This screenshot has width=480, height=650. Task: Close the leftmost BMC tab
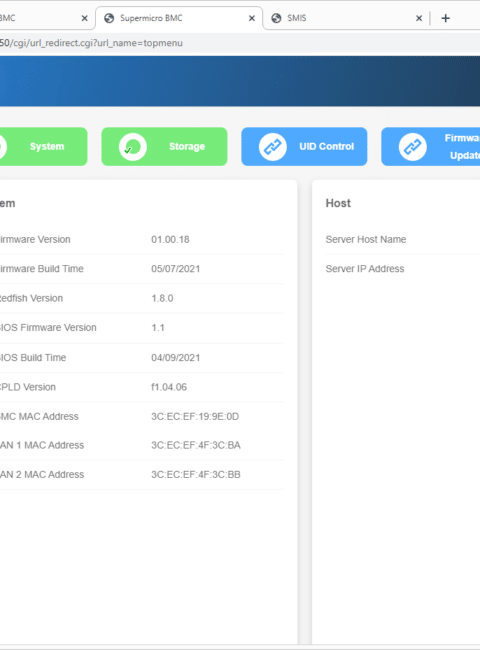pyautogui.click(x=84, y=18)
